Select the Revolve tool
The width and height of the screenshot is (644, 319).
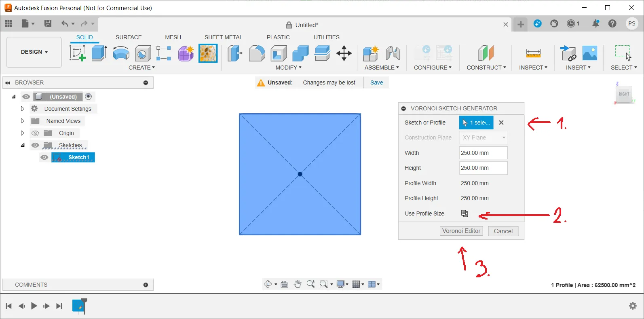121,53
